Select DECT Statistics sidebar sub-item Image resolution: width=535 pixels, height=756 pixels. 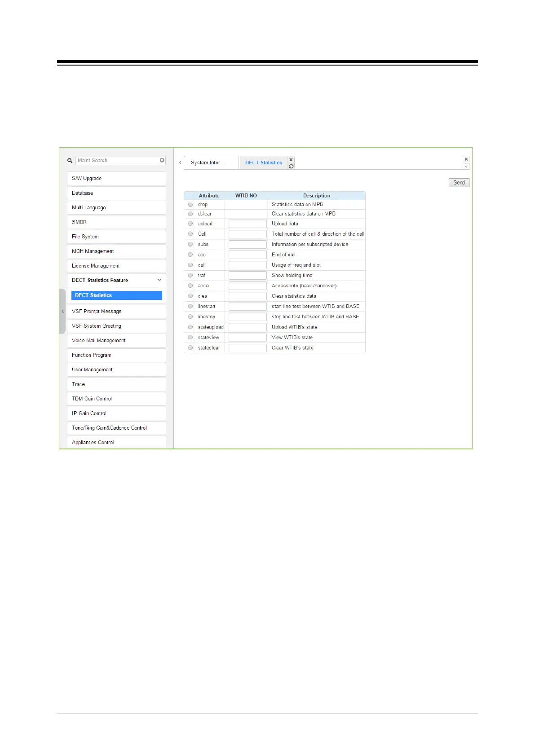(116, 295)
